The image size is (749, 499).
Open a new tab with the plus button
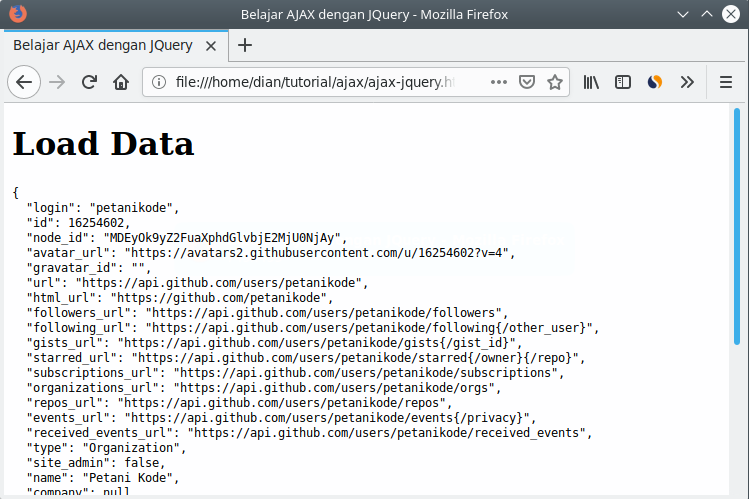[245, 45]
